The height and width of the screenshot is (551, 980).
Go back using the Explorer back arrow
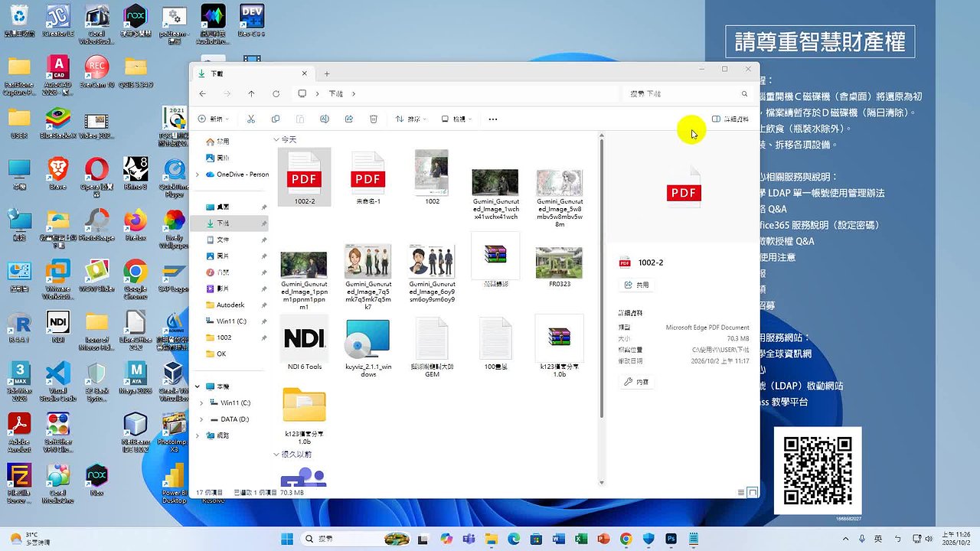(x=202, y=93)
